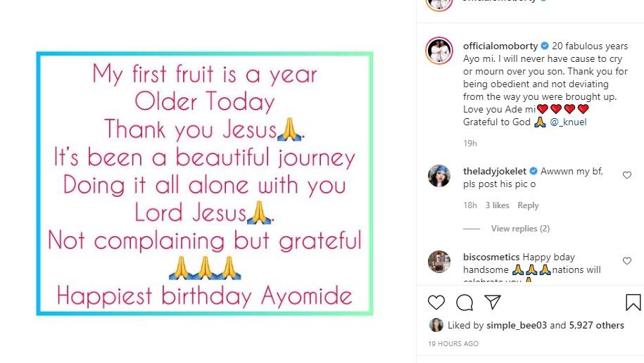This screenshot has width=644, height=363.
Task: Open the comment bubble icon
Action: [x=465, y=302]
